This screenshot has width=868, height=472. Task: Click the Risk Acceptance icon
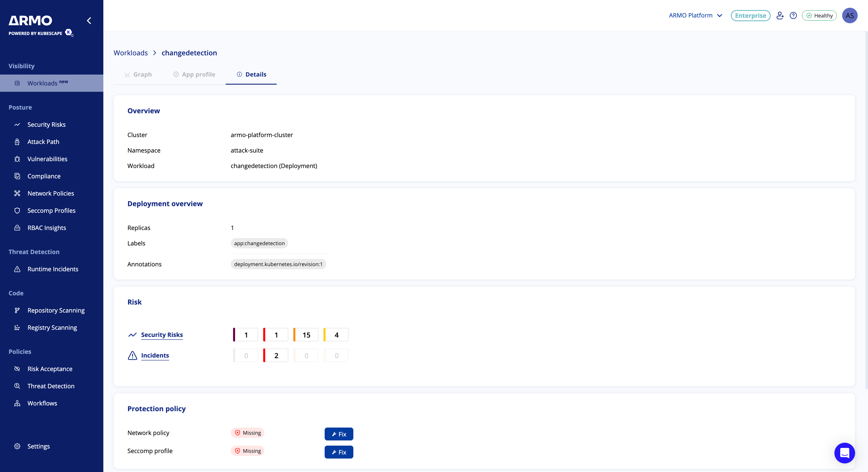click(17, 369)
